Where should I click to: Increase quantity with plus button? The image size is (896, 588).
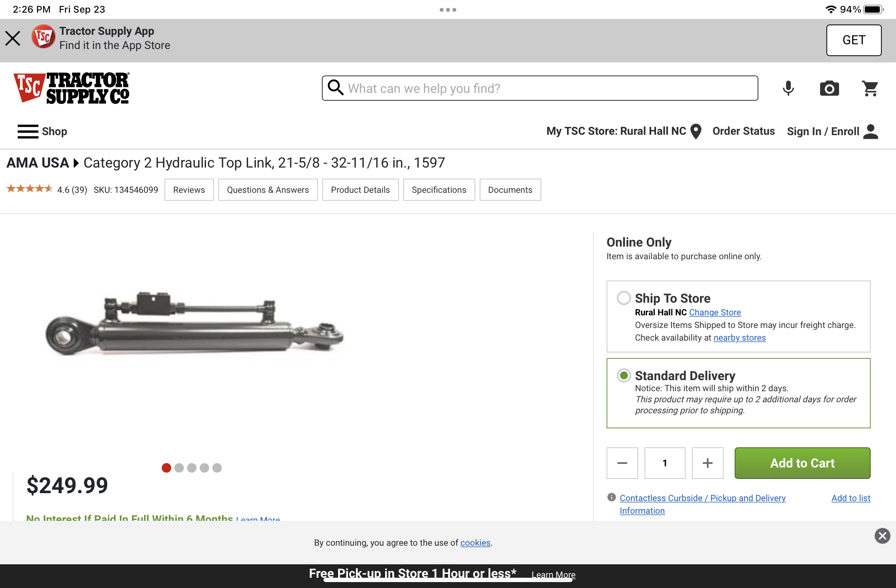(x=707, y=463)
